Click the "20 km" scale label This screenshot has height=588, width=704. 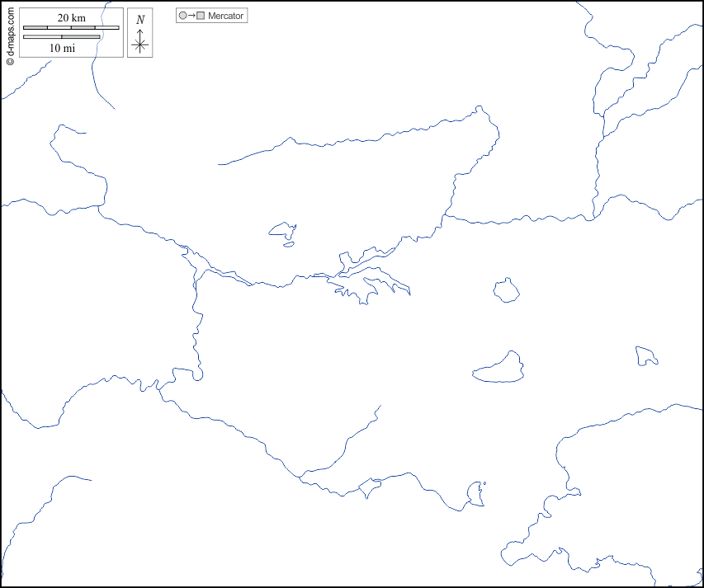(x=71, y=18)
